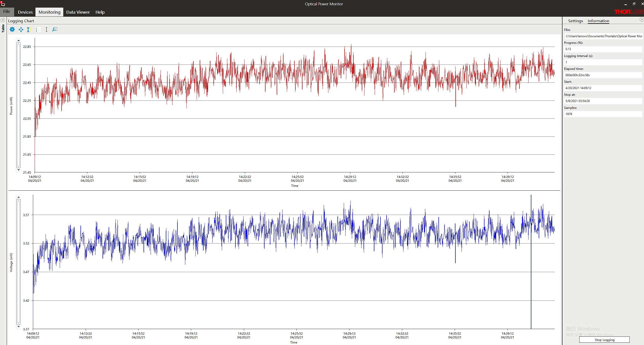
Task: Click the auto-scale Y axis icon
Action: tap(29, 30)
